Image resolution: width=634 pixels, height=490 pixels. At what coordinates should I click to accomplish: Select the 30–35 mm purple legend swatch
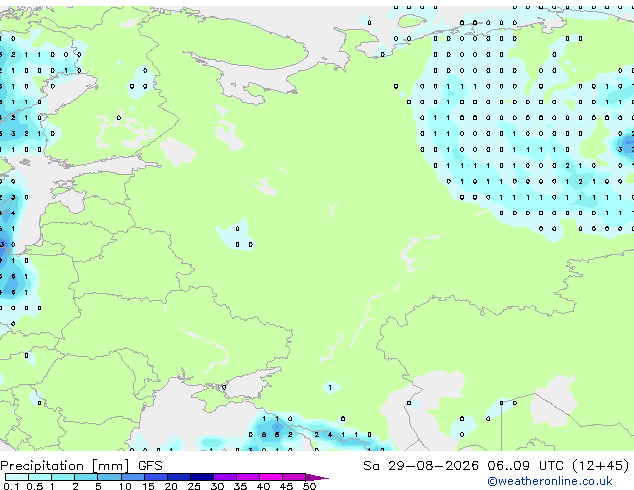click(x=225, y=477)
